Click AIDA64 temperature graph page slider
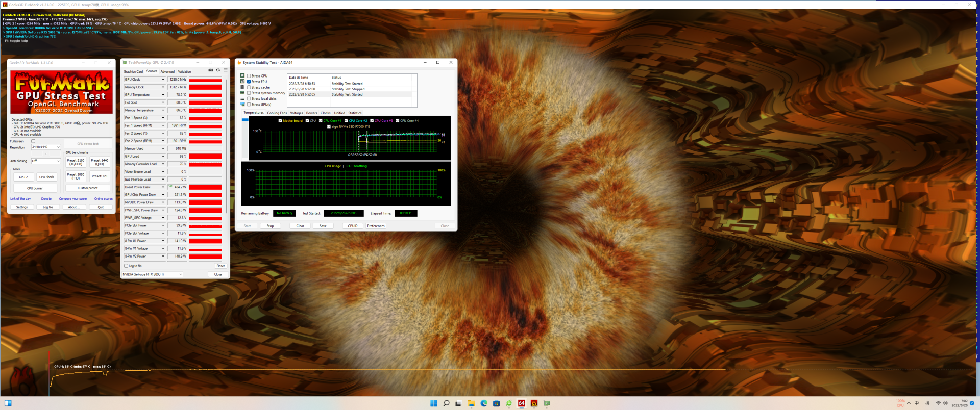This screenshot has width=980, height=410. pyautogui.click(x=245, y=120)
